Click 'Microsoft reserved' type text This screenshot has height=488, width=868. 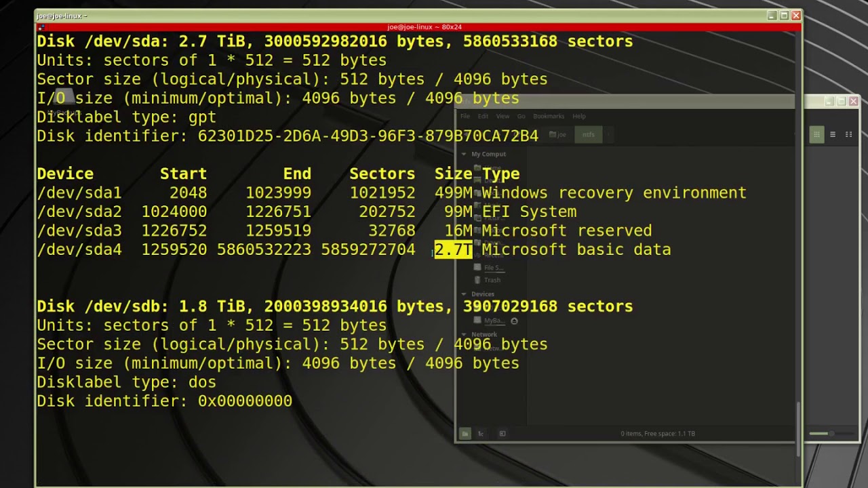point(567,231)
